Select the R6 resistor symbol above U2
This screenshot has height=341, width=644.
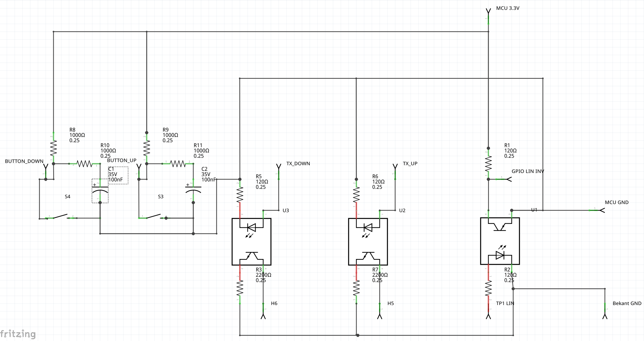(x=356, y=195)
